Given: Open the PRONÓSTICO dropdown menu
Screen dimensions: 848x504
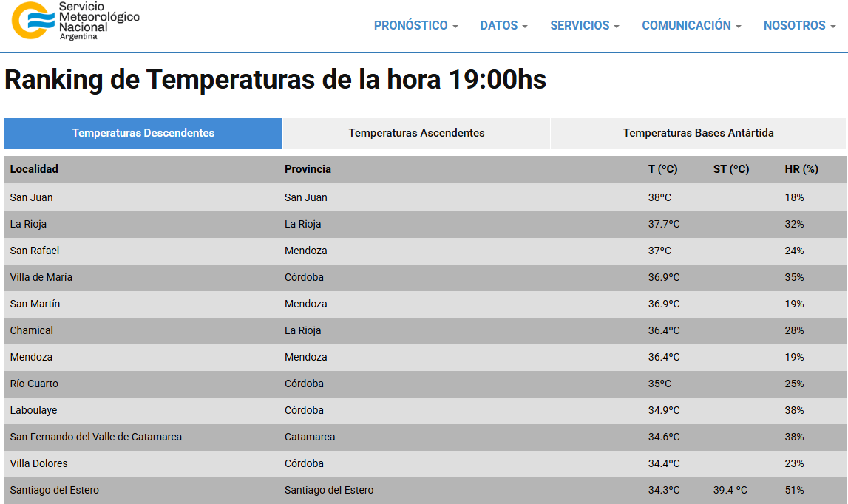Looking at the screenshot, I should [415, 25].
